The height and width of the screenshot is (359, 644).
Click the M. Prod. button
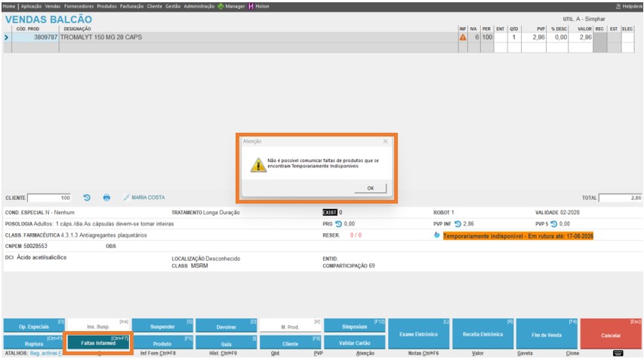tap(291, 326)
